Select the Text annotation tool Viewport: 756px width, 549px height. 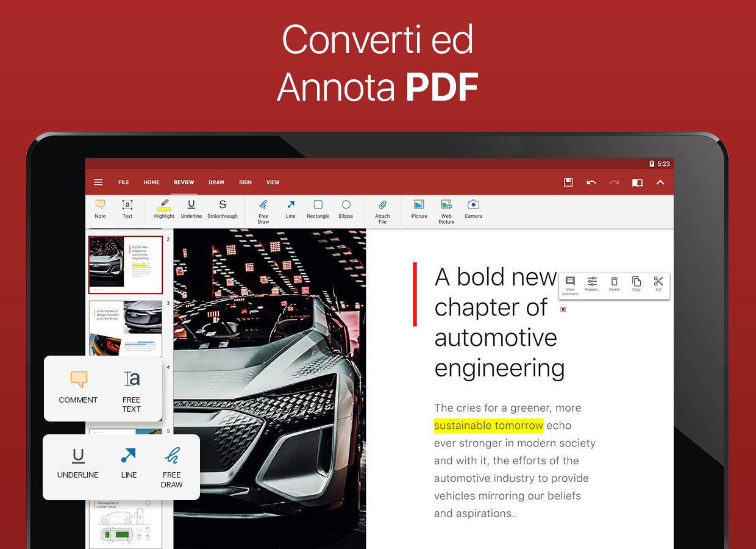point(127,209)
